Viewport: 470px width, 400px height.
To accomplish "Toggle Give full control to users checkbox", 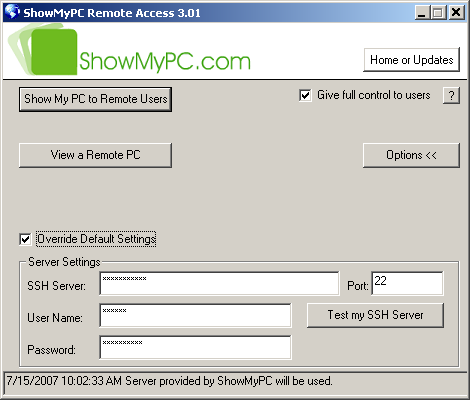I will 305,95.
